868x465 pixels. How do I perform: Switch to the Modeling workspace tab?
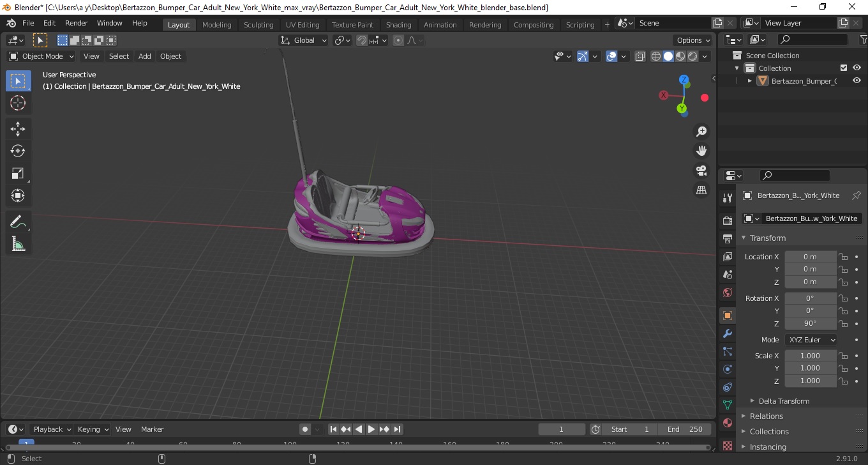[216, 25]
